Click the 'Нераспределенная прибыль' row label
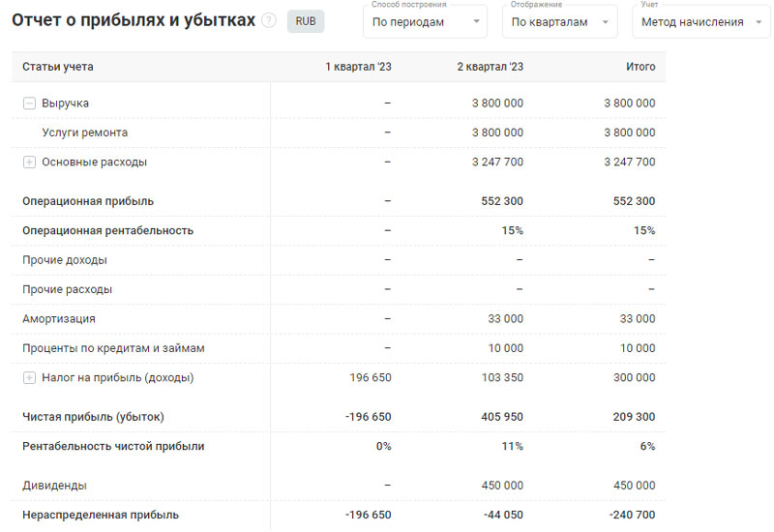Viewport: 774px width, 532px height. [101, 515]
